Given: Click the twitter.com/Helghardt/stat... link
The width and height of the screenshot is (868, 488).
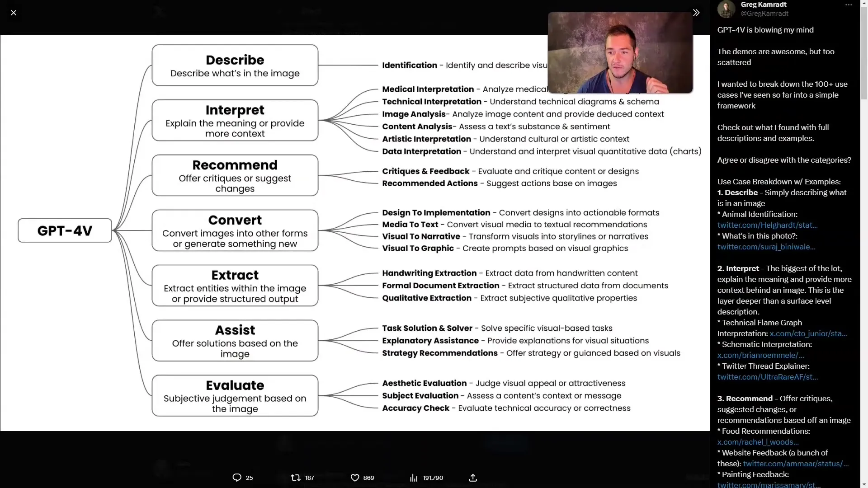Looking at the screenshot, I should point(767,225).
